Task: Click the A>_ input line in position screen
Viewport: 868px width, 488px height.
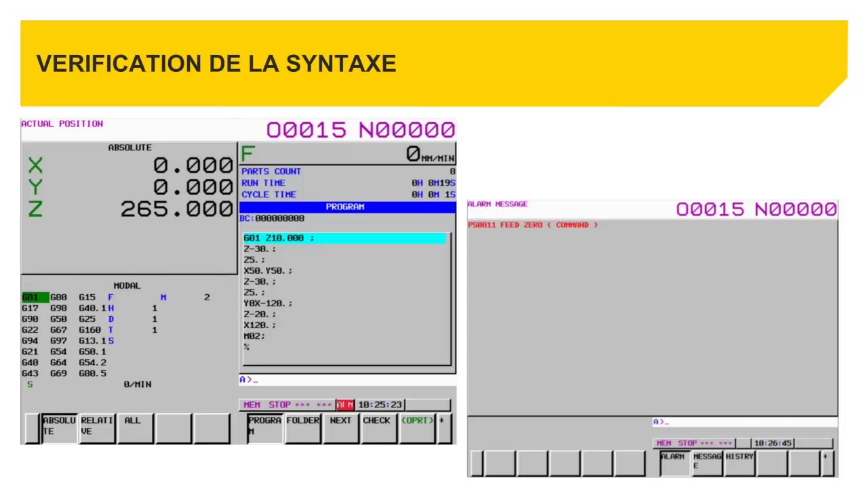Action: coord(347,380)
